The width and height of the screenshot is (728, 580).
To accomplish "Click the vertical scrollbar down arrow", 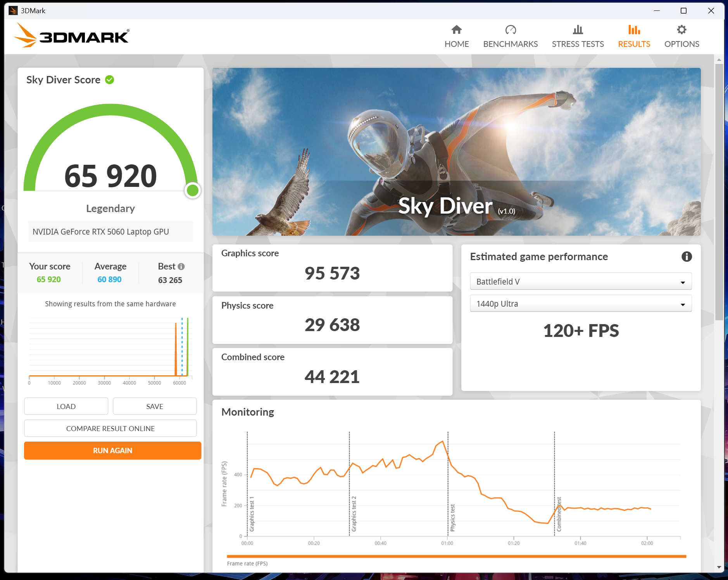I will (719, 567).
